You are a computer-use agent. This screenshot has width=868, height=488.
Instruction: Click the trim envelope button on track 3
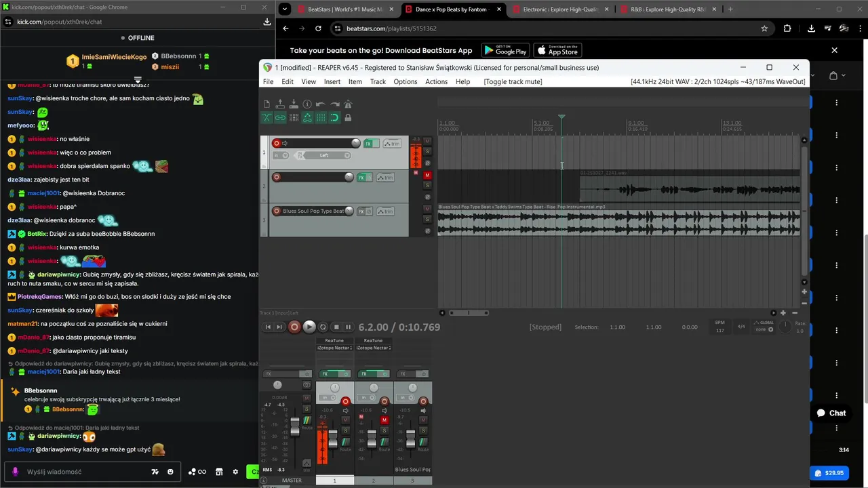pos(385,211)
